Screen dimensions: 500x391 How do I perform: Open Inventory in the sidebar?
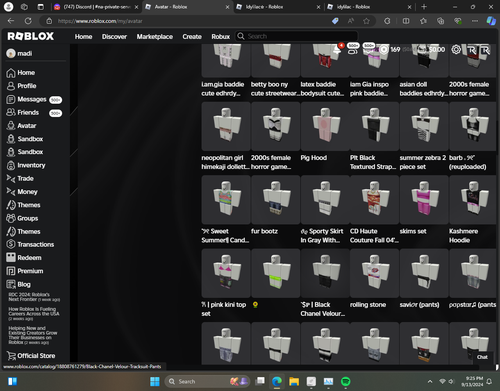[x=26, y=165]
